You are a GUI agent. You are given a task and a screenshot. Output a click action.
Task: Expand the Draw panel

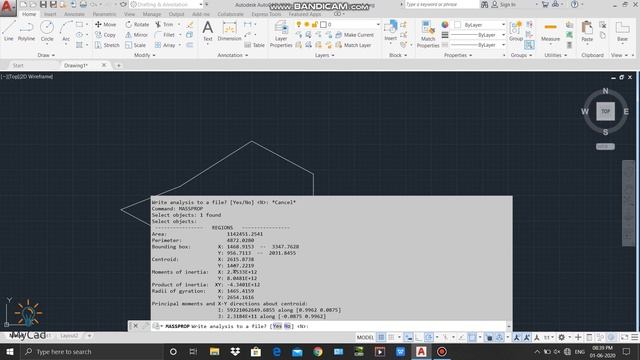pyautogui.click(x=46, y=55)
